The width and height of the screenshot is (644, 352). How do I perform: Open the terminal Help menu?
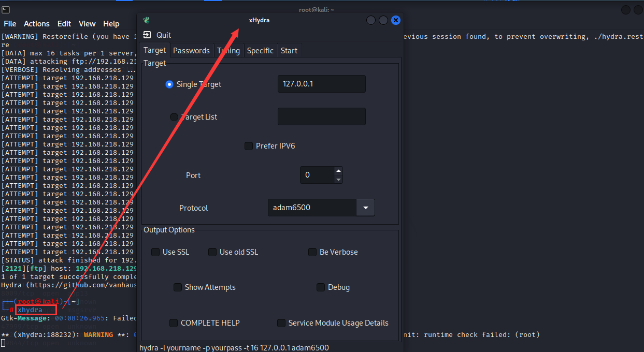pos(111,24)
